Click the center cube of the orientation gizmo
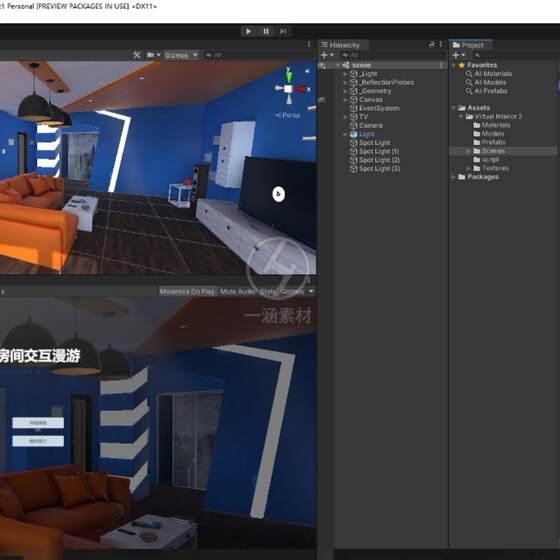This screenshot has height=560, width=560. pos(288,89)
